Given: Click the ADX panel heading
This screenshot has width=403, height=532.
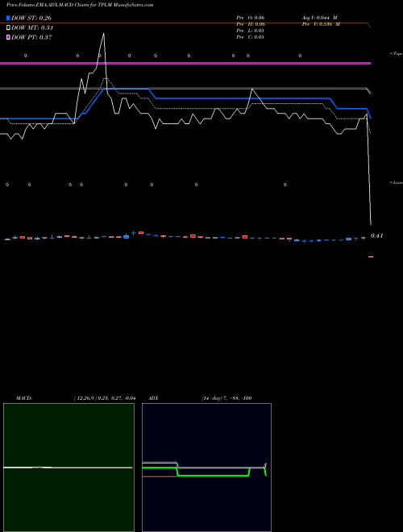Looking at the screenshot, I should (x=153, y=398).
